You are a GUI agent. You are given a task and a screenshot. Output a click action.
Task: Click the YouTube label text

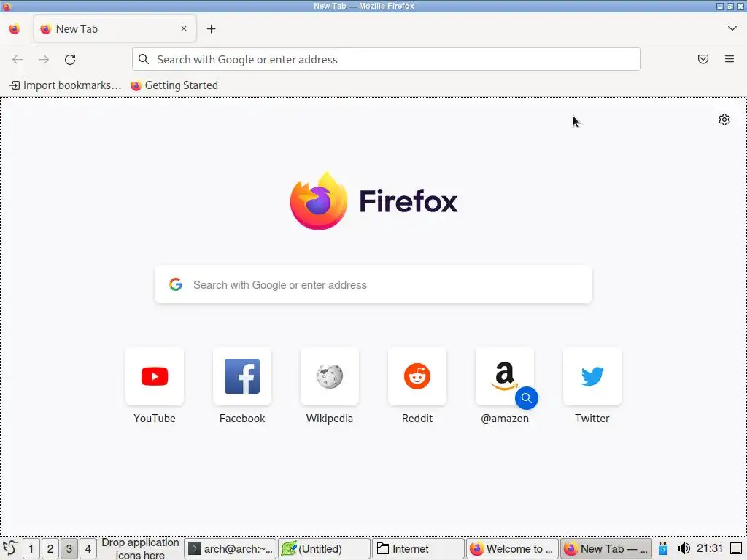pyautogui.click(x=155, y=419)
